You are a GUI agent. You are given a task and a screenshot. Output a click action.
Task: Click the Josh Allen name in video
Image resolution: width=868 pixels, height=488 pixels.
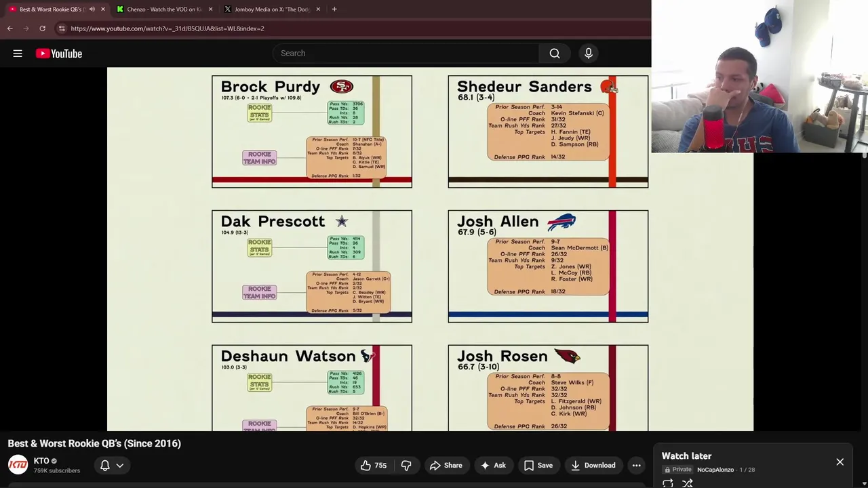pyautogui.click(x=498, y=222)
